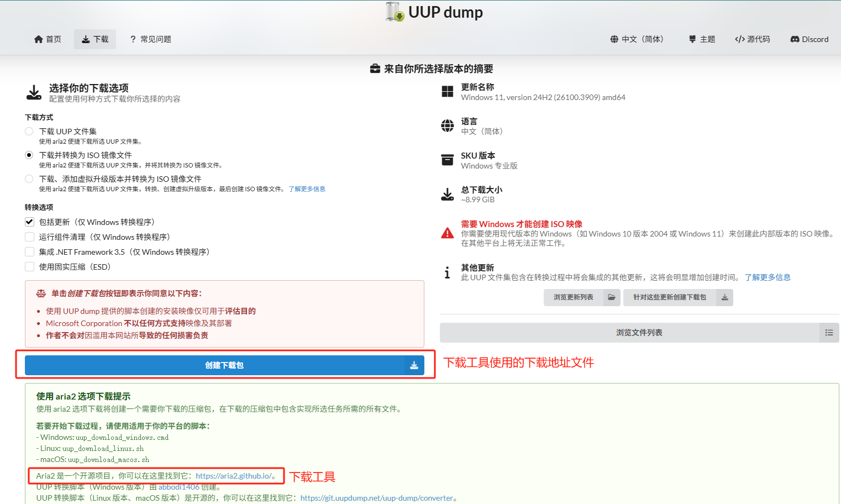Click the list icon on 浏览文件列表 button
841x504 pixels.
[829, 333]
